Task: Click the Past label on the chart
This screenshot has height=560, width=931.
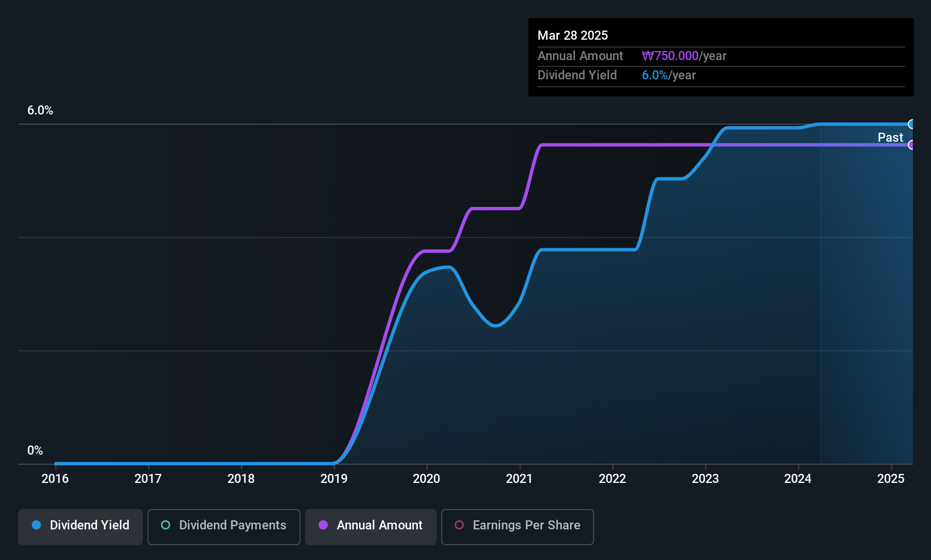Action: pyautogui.click(x=890, y=137)
